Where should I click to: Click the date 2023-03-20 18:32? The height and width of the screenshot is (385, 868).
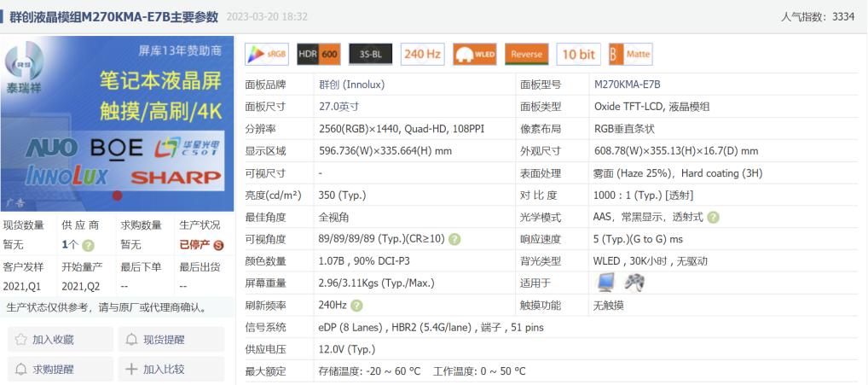[267, 16]
